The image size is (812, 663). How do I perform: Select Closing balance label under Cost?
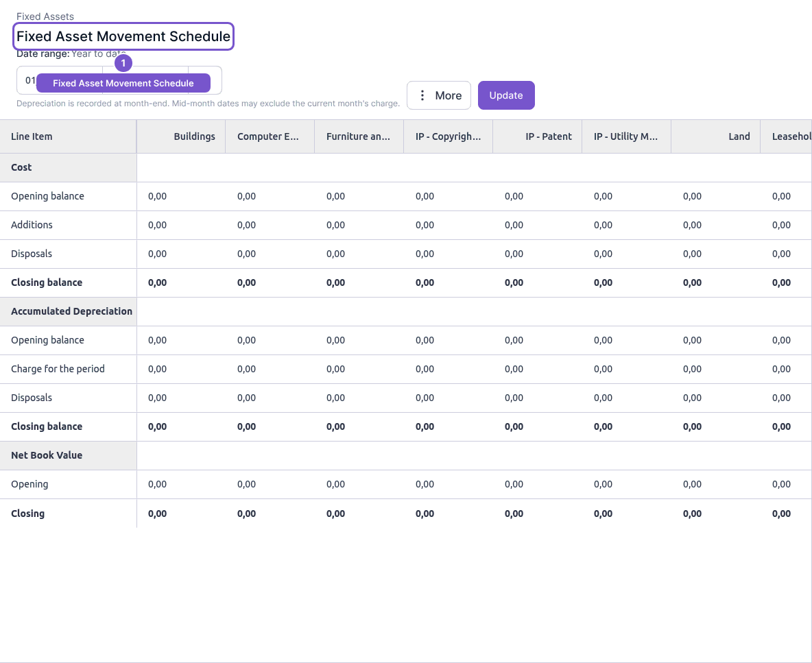click(x=47, y=282)
